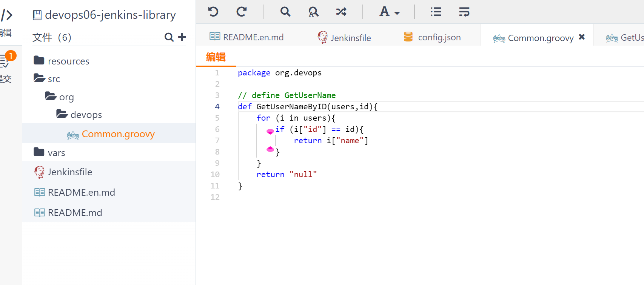Toggle word wrap in editor
This screenshot has height=285, width=644.
click(464, 12)
